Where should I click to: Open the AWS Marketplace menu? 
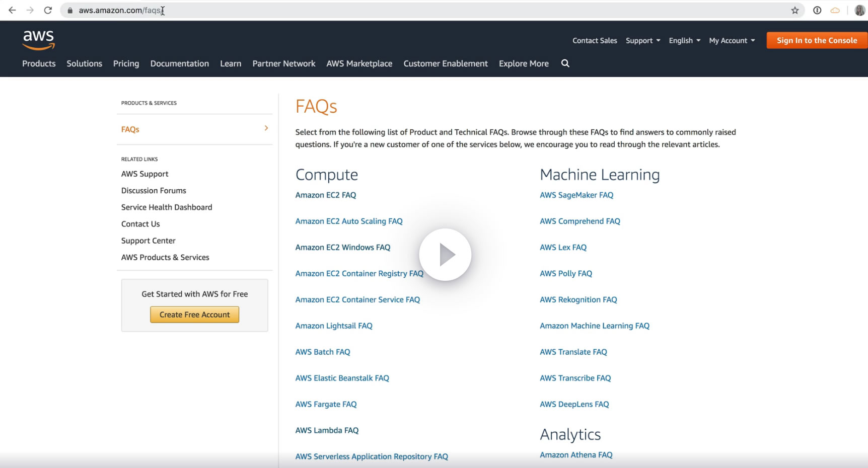[359, 63]
